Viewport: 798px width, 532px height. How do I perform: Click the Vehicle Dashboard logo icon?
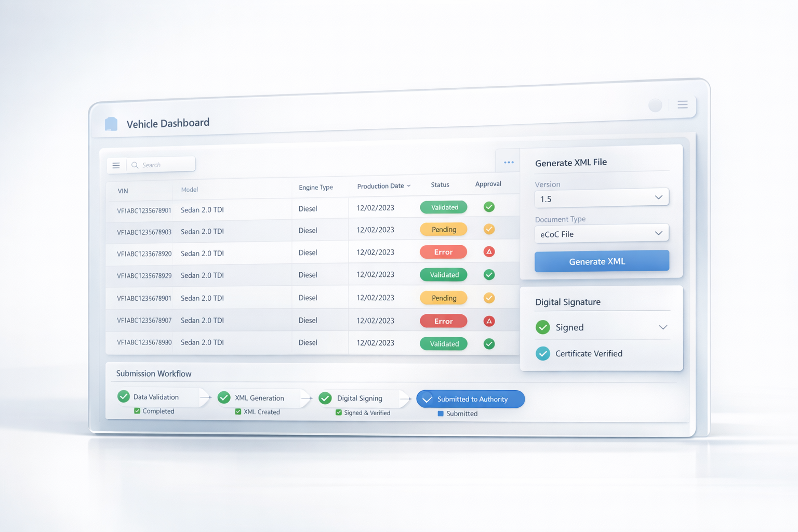[x=111, y=124]
